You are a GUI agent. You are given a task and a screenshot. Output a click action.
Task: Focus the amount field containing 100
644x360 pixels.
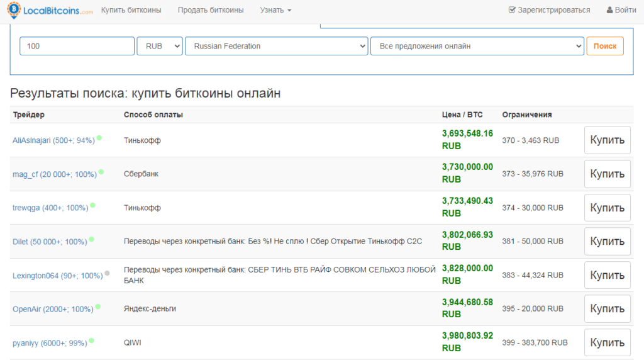pos(77,46)
